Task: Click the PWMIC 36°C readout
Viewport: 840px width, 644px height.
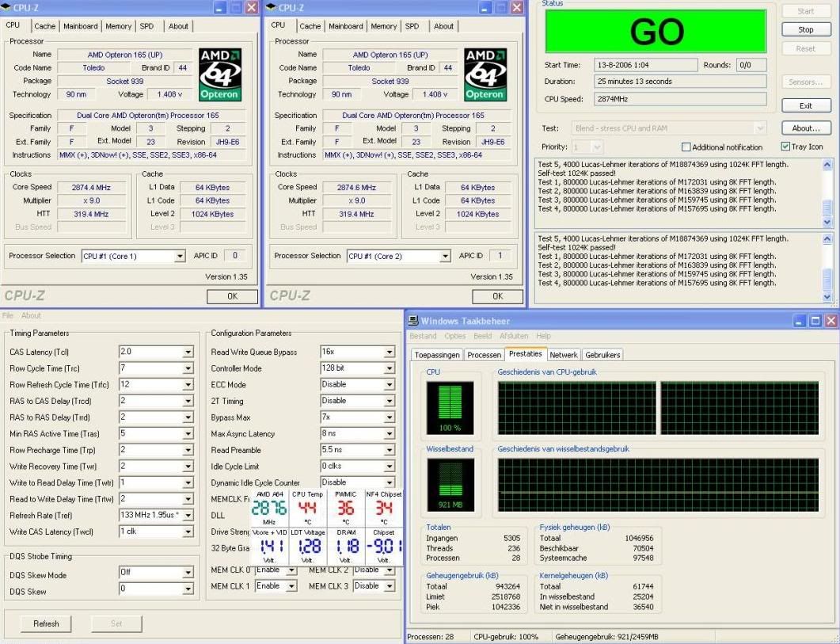Action: point(345,508)
